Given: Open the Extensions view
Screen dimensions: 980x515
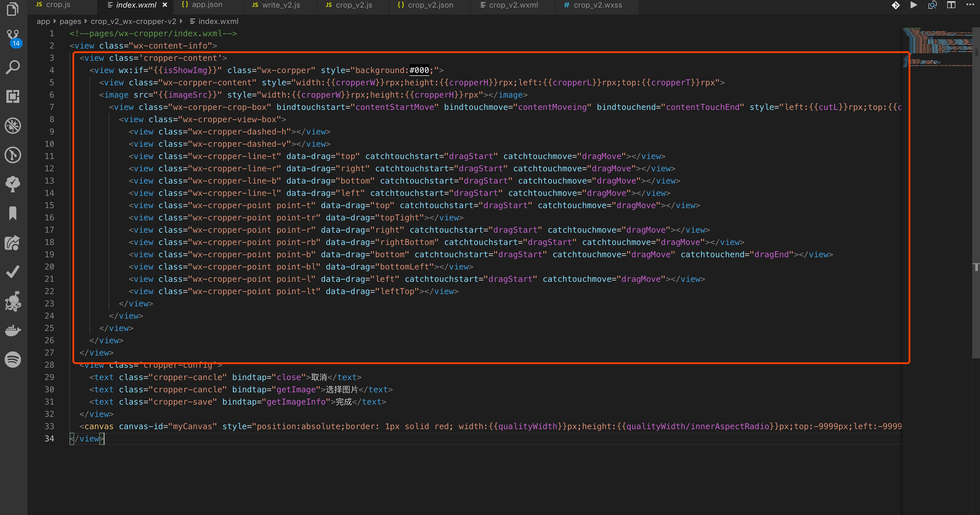Looking at the screenshot, I should (x=13, y=97).
